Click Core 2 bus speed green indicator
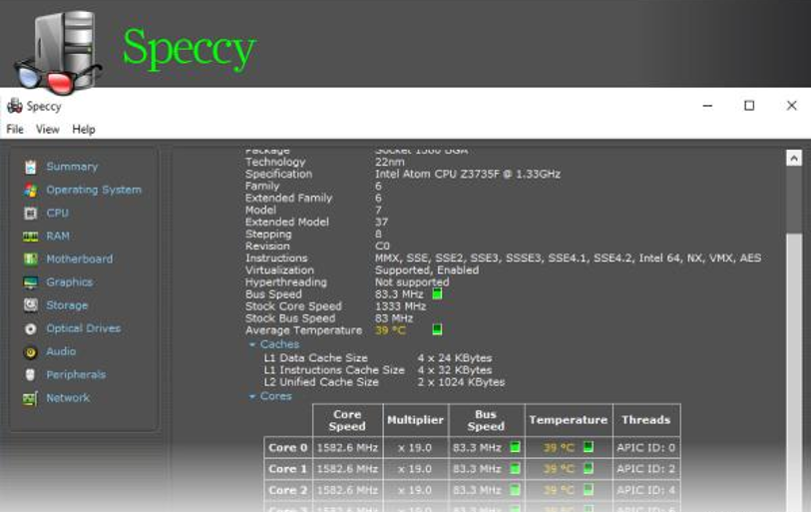The width and height of the screenshot is (812, 512). [515, 490]
